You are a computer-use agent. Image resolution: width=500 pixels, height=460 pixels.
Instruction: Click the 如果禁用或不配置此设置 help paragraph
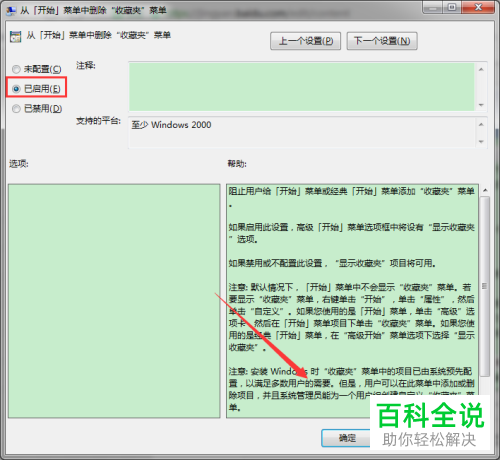[x=332, y=263]
